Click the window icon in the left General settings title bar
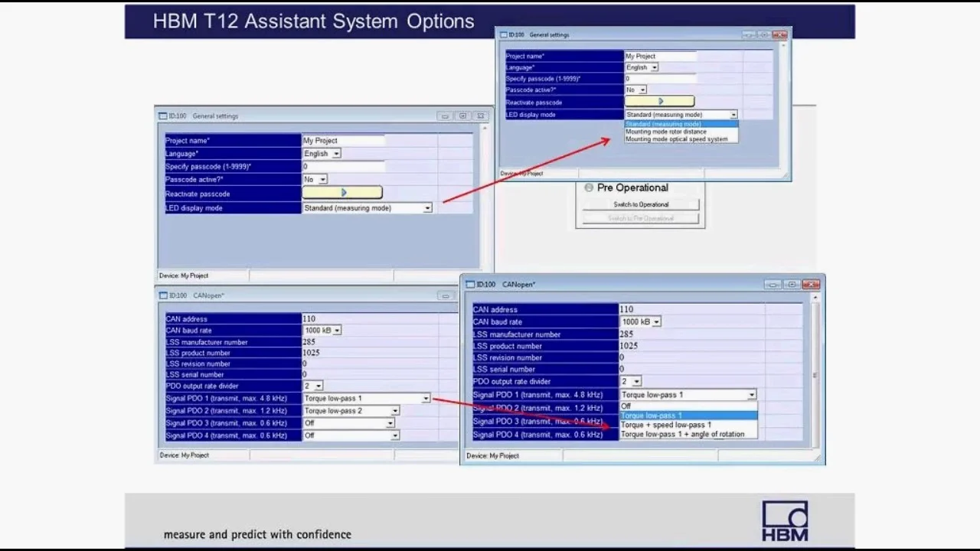The height and width of the screenshot is (551, 980). [x=162, y=116]
